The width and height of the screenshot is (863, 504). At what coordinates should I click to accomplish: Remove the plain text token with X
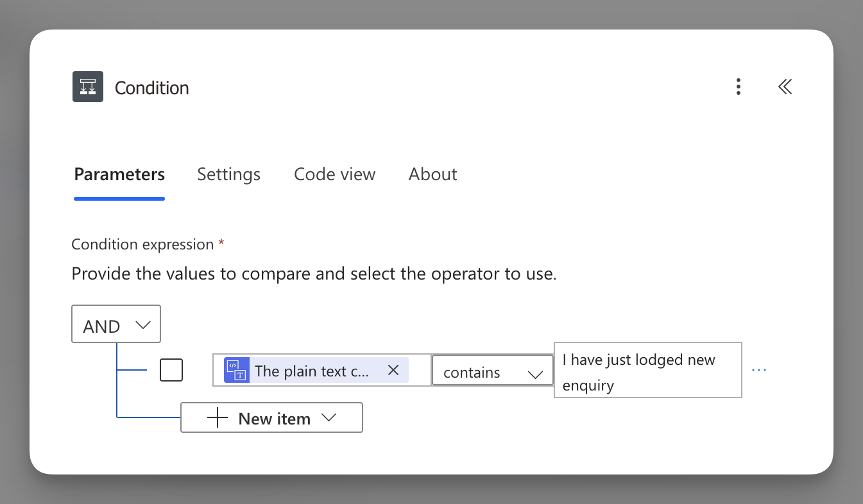[x=393, y=370]
